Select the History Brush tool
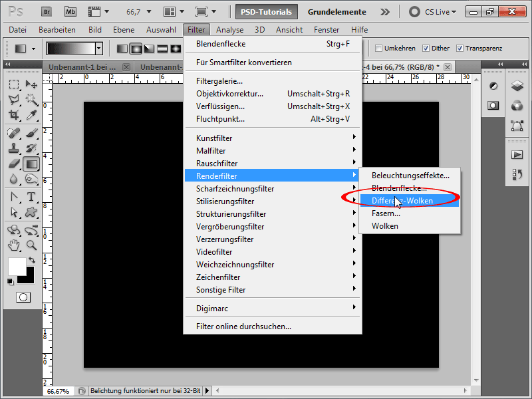The height and width of the screenshot is (399, 532). coord(31,148)
